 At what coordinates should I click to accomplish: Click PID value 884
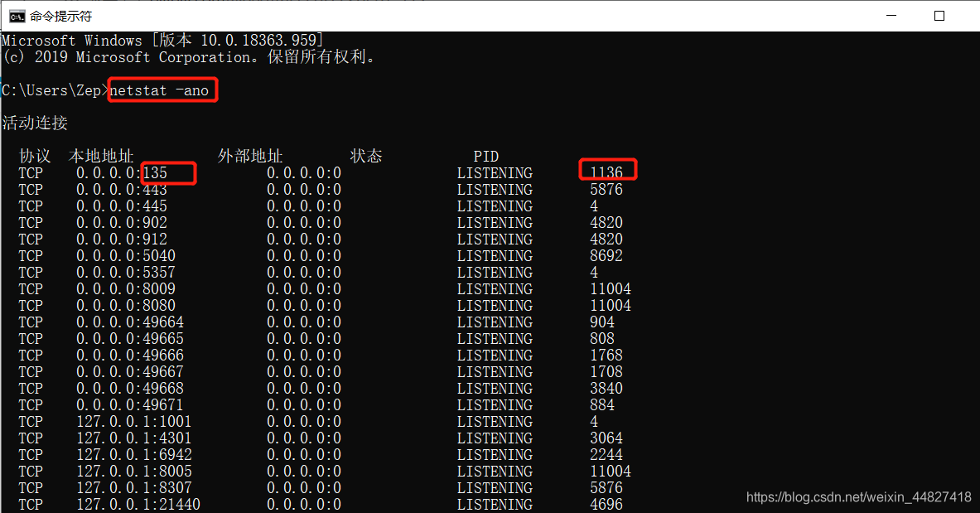[602, 404]
